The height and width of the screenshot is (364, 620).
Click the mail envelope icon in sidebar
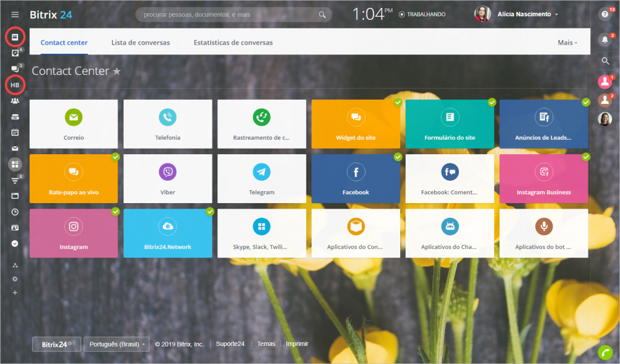pyautogui.click(x=15, y=148)
